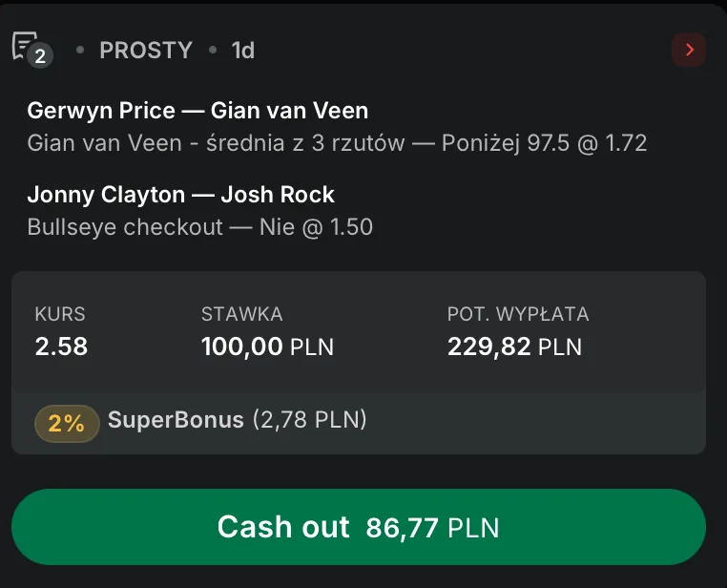Click the 2% SuperBonus badge
The height and width of the screenshot is (588, 727).
pos(67,423)
